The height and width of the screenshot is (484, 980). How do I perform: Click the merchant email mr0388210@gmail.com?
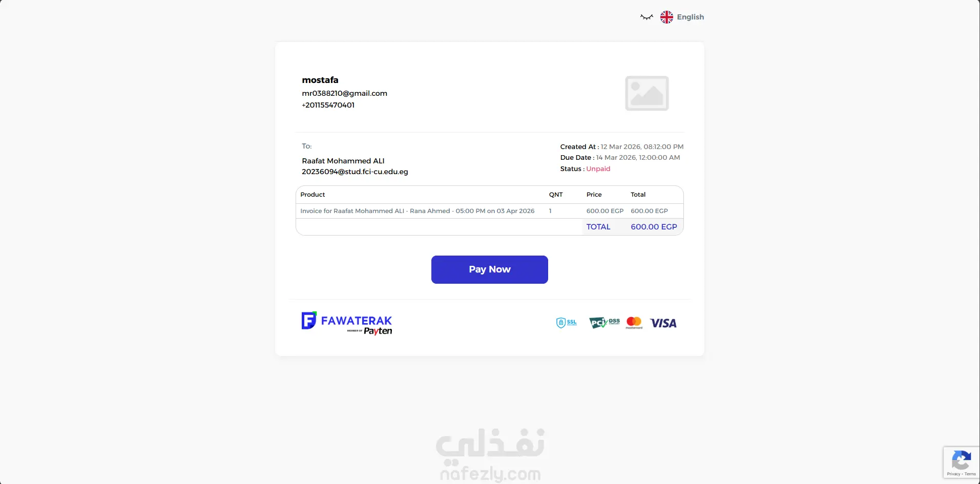[344, 93]
